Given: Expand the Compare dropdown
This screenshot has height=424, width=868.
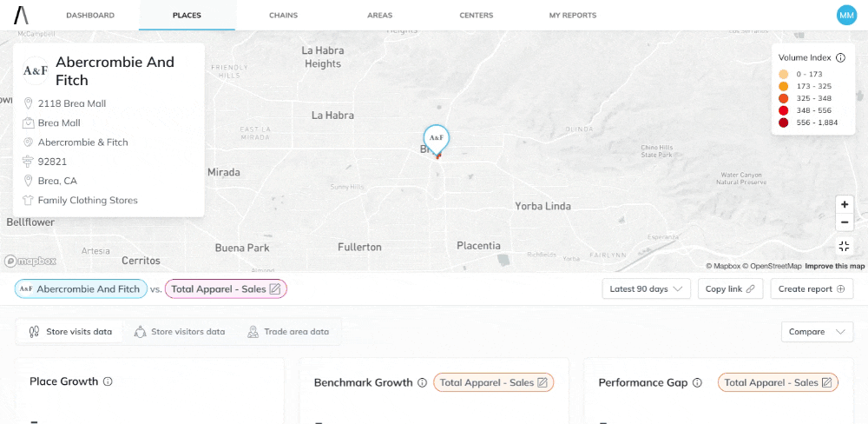Looking at the screenshot, I should pos(817,332).
